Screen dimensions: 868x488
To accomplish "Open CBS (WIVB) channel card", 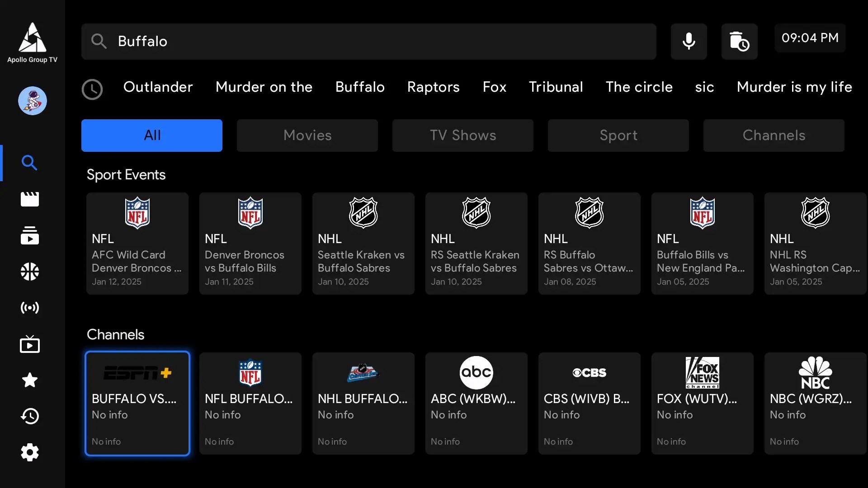I will click(590, 404).
